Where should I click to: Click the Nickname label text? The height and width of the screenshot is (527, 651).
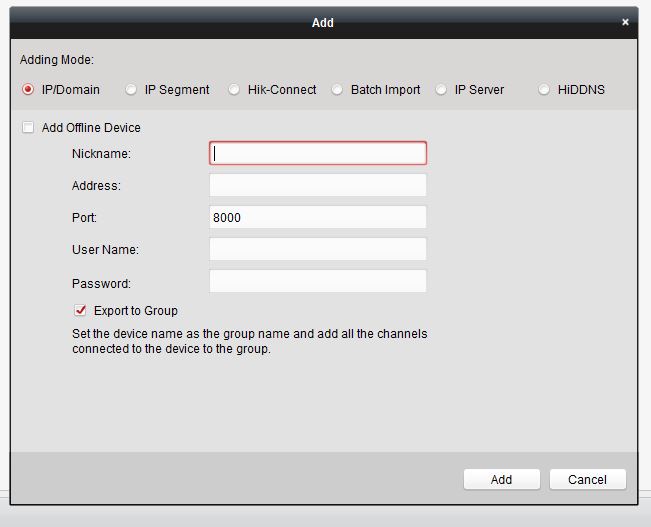point(101,154)
